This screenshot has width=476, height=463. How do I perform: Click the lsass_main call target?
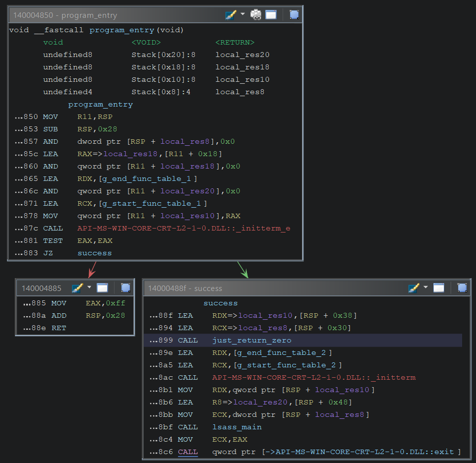tap(237, 427)
